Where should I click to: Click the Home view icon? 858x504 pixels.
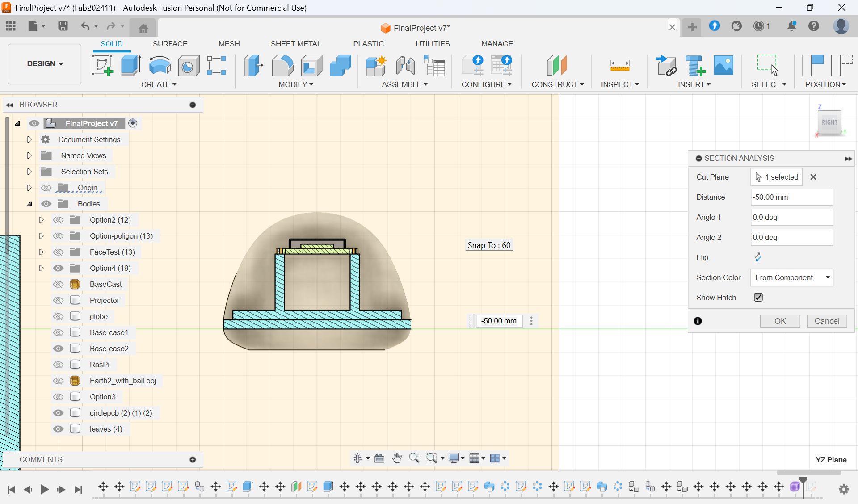click(143, 28)
